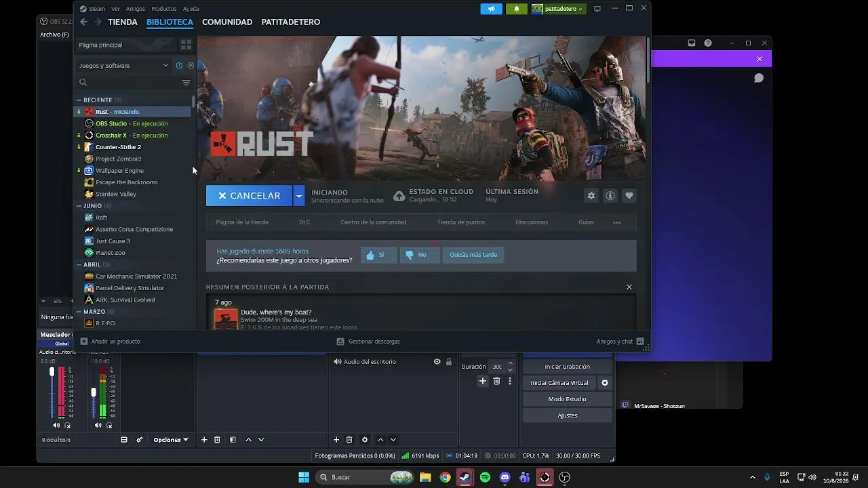The width and height of the screenshot is (868, 488).
Task: Mute the first OBS mixer channel
Action: [57, 426]
